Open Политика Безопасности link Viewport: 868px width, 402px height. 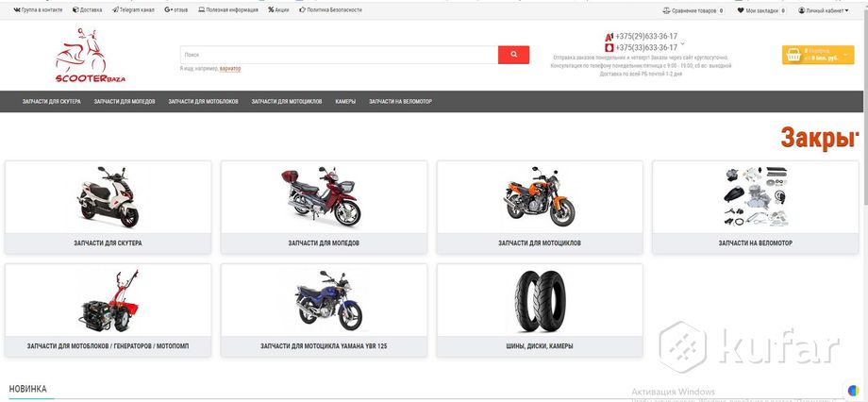click(x=330, y=10)
